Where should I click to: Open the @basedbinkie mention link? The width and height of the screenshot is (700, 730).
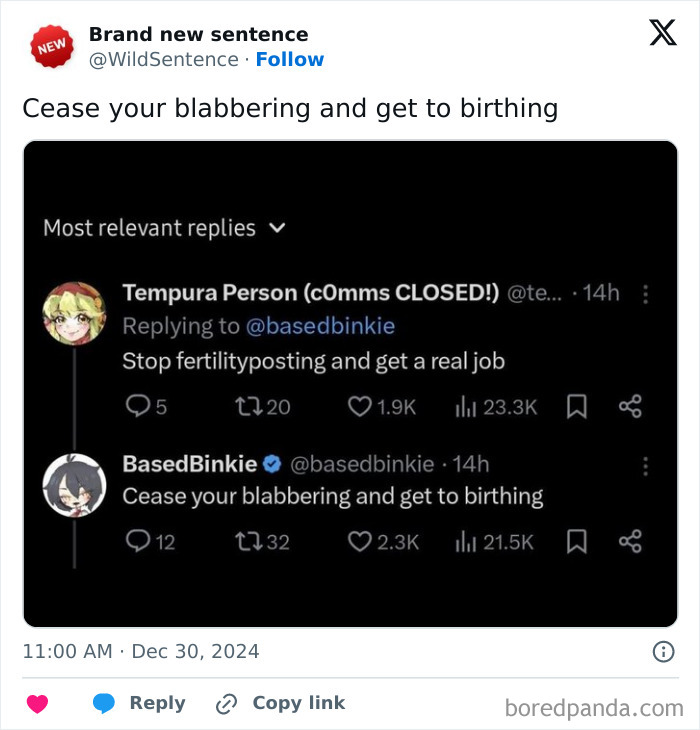click(x=322, y=326)
